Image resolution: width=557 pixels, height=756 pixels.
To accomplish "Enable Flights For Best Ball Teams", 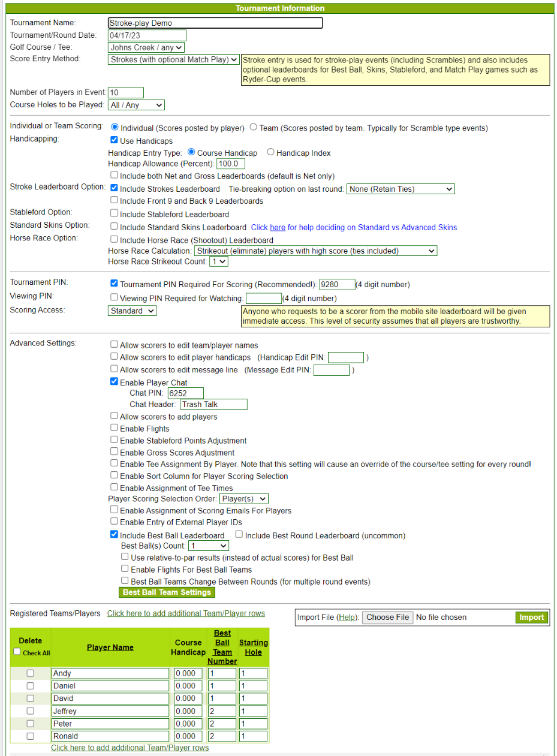I will pyautogui.click(x=125, y=568).
